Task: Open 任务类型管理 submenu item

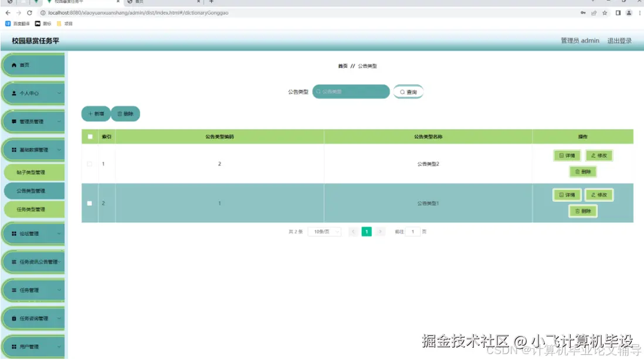Action: click(x=34, y=209)
